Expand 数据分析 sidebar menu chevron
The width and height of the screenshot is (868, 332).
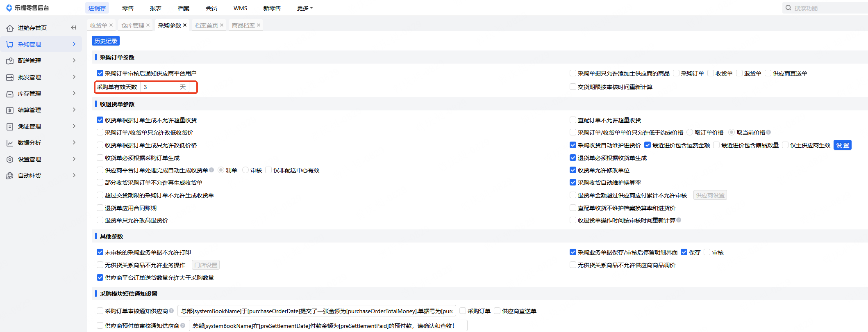click(74, 142)
